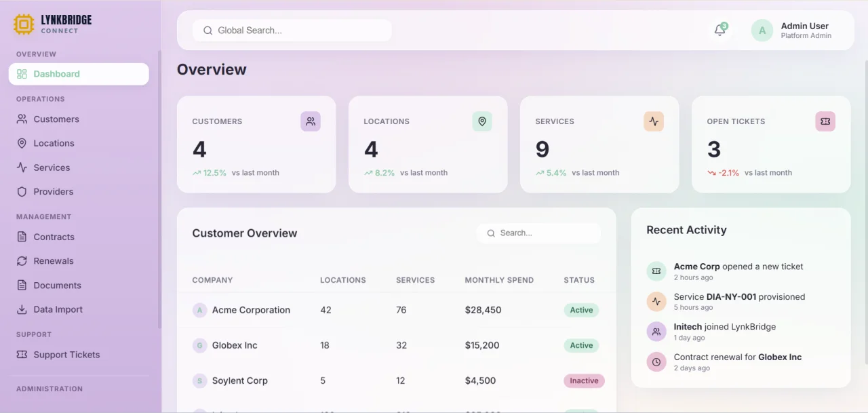Open Contracts under Management
Viewport: 868px width, 413px height.
click(x=79, y=237)
